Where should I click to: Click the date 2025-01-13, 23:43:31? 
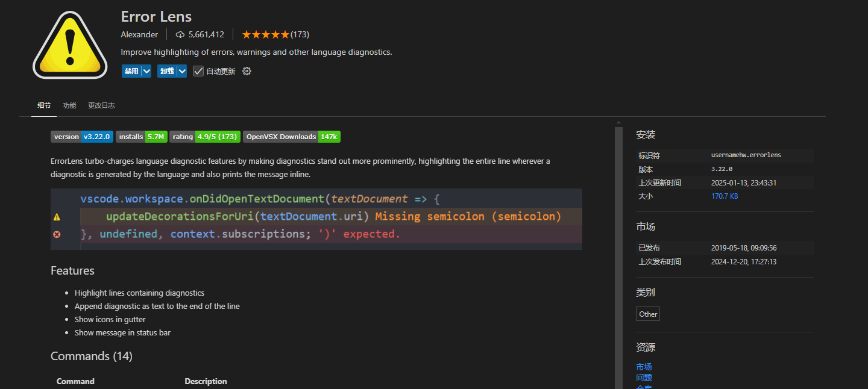[744, 182]
